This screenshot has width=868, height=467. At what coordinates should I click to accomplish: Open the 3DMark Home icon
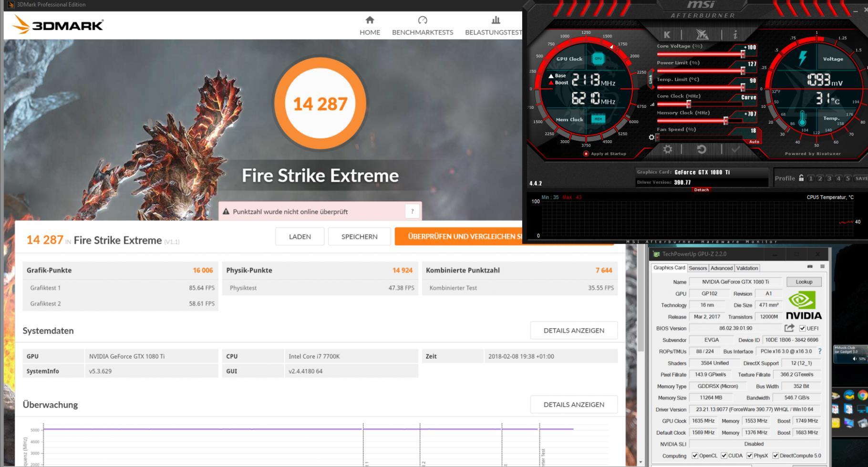(x=370, y=20)
